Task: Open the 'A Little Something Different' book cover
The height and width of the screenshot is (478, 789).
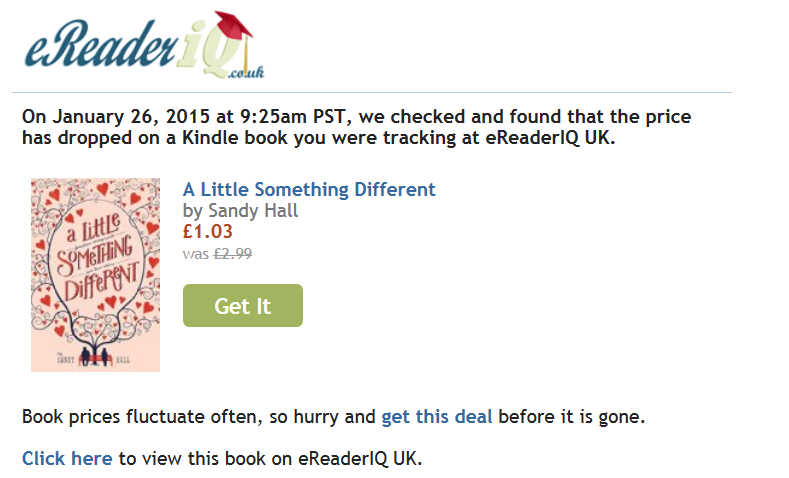Action: tap(95, 274)
